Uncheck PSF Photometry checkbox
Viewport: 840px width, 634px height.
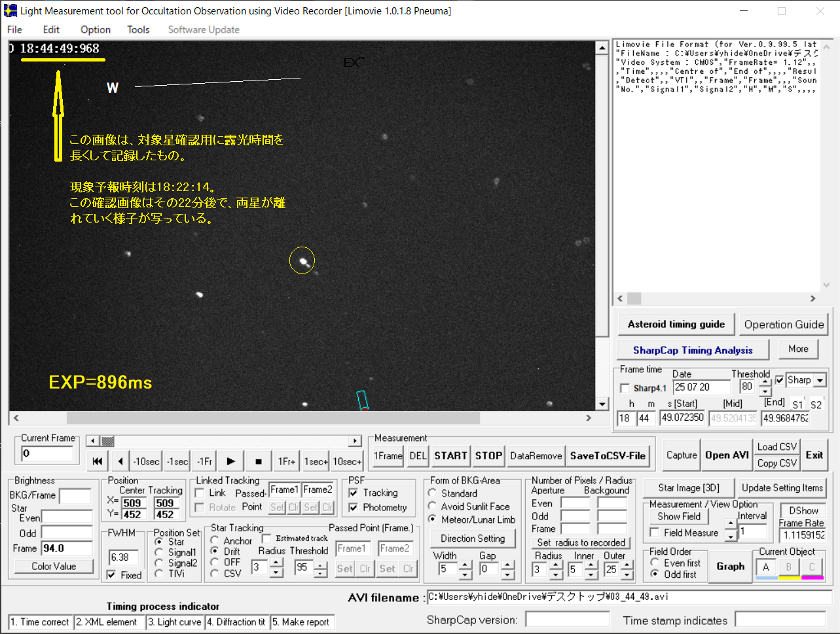point(354,508)
